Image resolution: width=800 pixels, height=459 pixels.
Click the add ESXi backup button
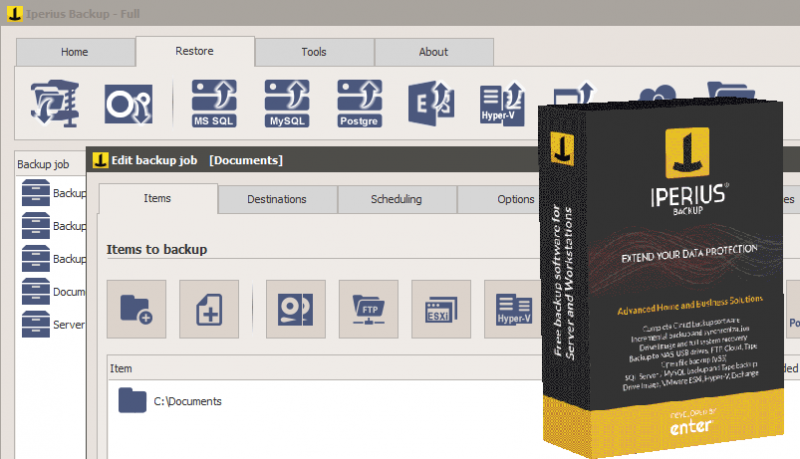[x=441, y=309]
